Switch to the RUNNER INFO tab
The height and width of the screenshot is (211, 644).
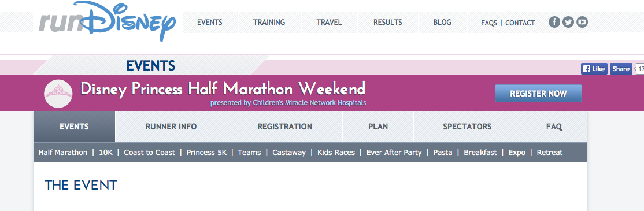[x=171, y=127]
